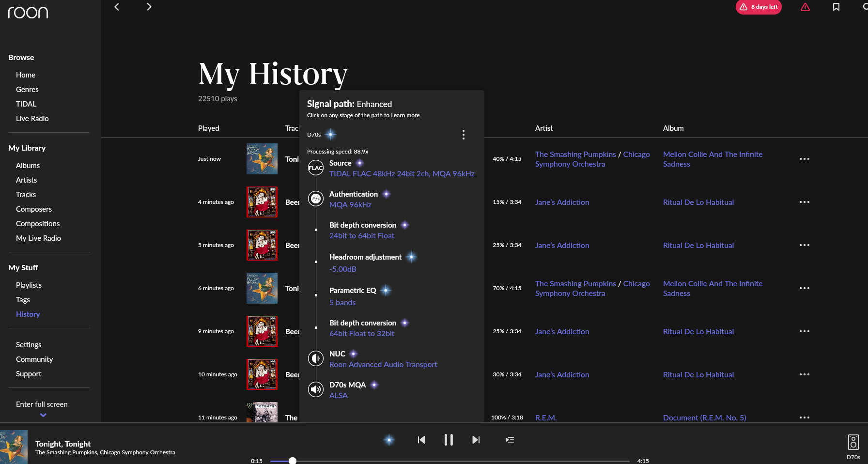This screenshot has width=868, height=464.
Task: Open Support
Action: point(29,374)
